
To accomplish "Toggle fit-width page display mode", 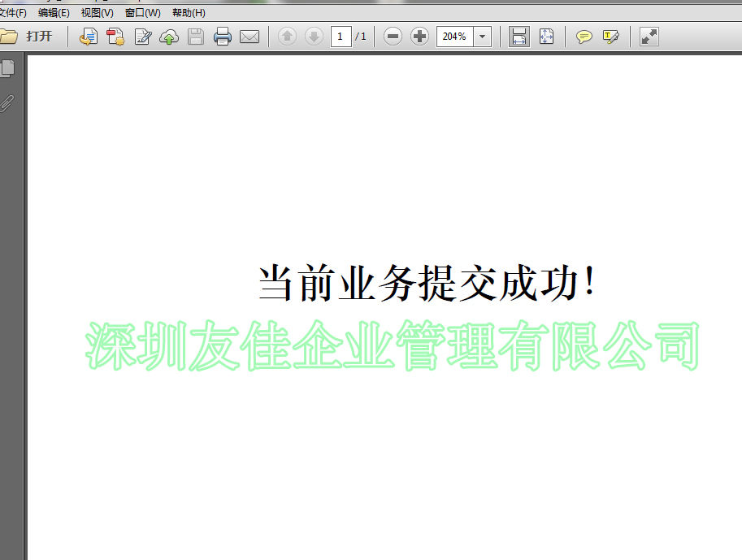I will [519, 36].
